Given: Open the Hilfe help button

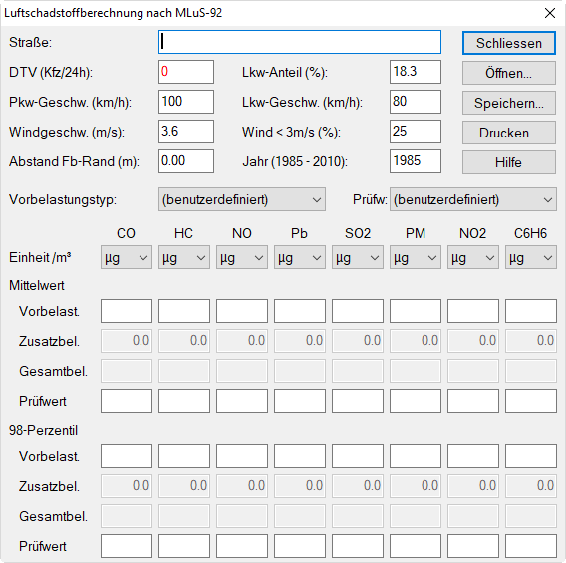Looking at the screenshot, I should pos(509,162).
